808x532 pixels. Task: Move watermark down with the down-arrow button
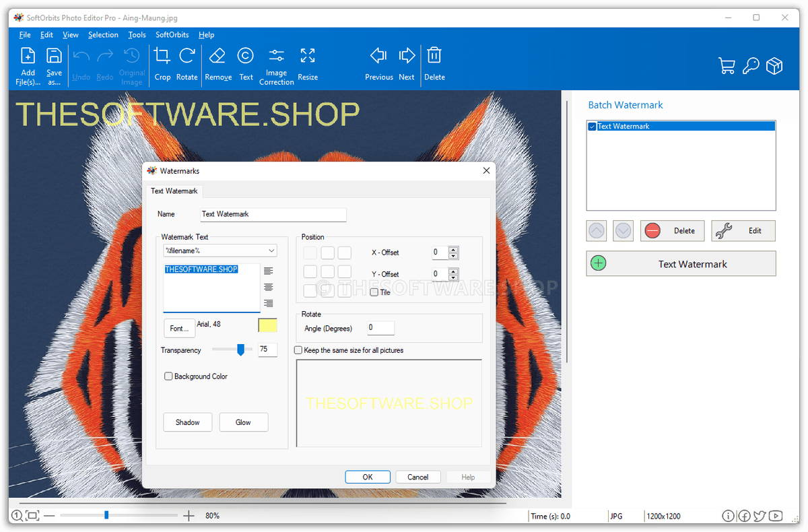coord(624,231)
